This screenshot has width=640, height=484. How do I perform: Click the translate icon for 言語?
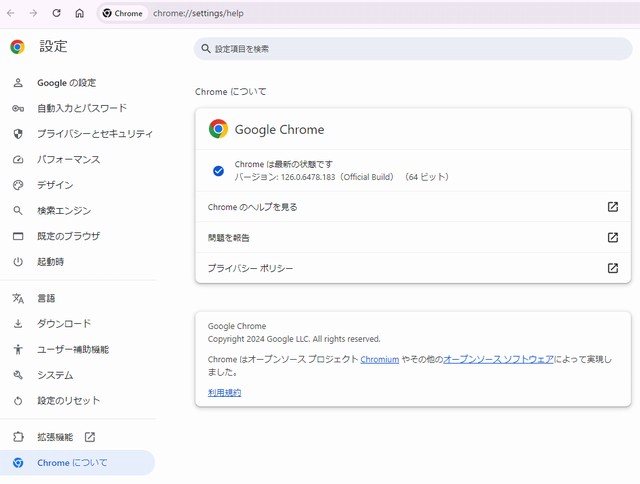pos(18,298)
